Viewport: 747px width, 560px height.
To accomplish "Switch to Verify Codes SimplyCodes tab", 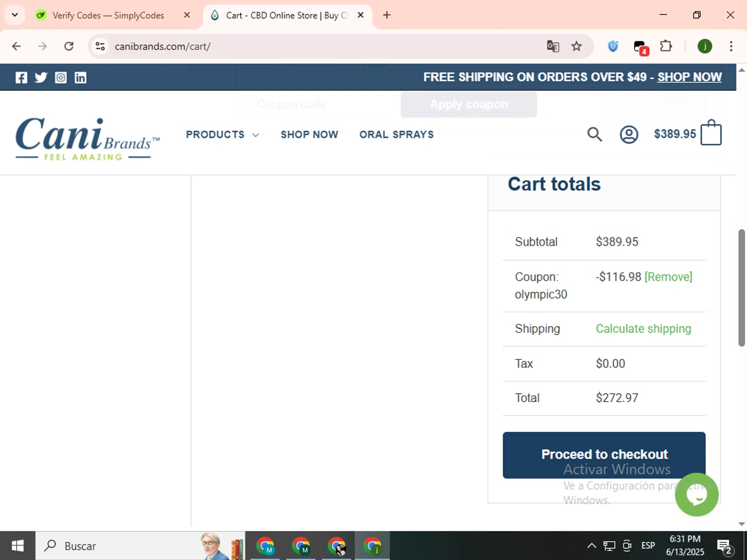I will (109, 15).
